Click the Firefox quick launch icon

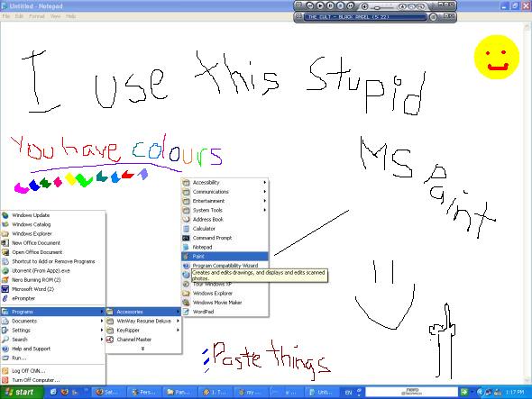64,392
